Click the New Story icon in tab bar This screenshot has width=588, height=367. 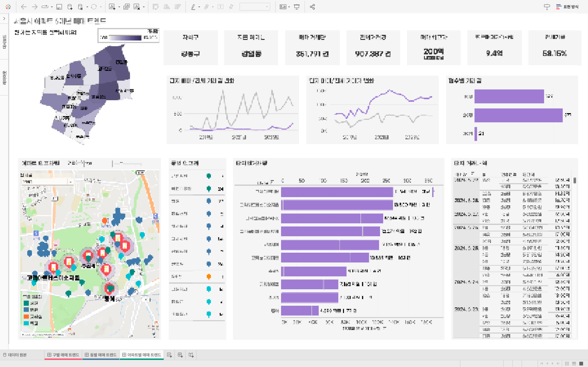click(x=191, y=355)
